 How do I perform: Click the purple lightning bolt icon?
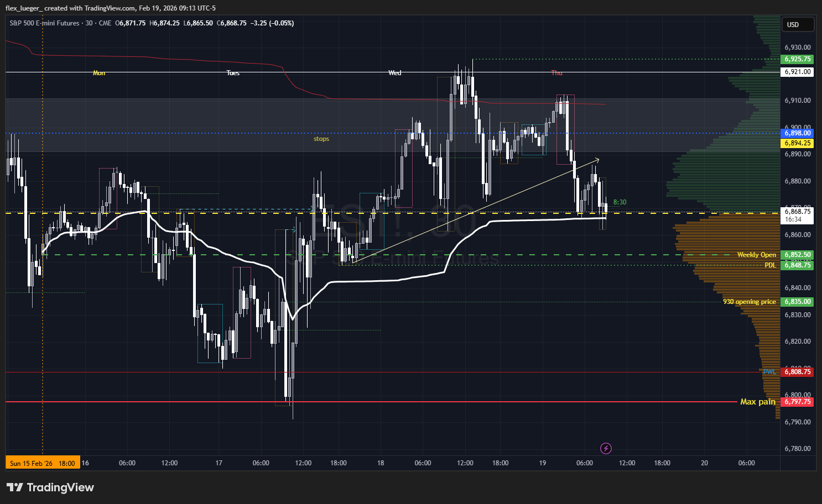(x=606, y=448)
